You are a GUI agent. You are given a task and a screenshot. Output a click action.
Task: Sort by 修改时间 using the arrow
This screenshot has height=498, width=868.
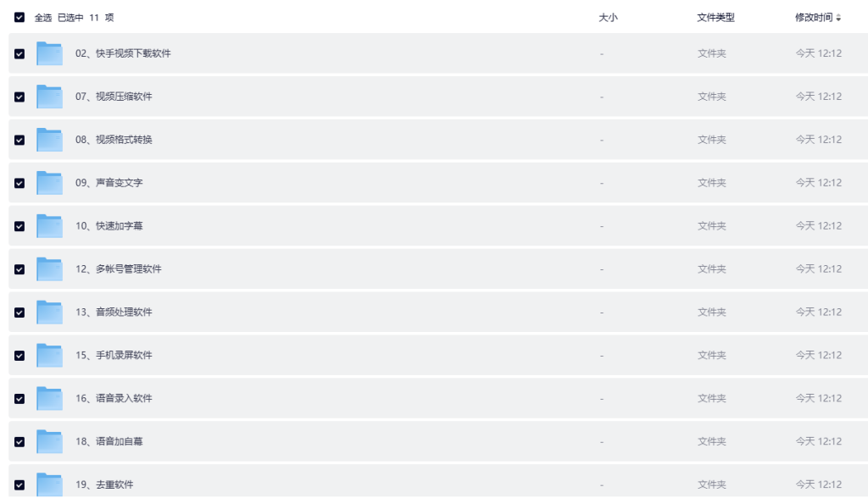tap(839, 18)
